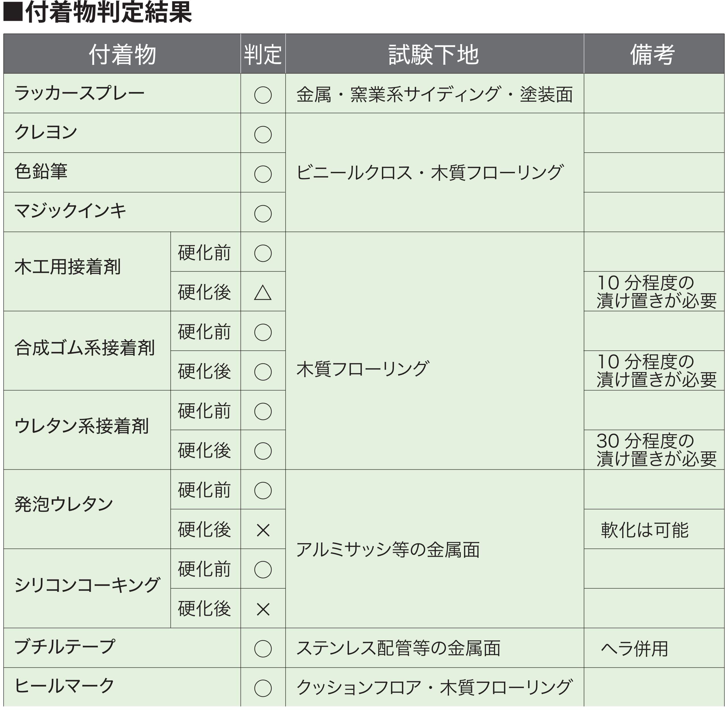Click the circle mark in the 色鉛筆 row
Image resolution: width=728 pixels, height=710 pixels.
[x=263, y=174]
